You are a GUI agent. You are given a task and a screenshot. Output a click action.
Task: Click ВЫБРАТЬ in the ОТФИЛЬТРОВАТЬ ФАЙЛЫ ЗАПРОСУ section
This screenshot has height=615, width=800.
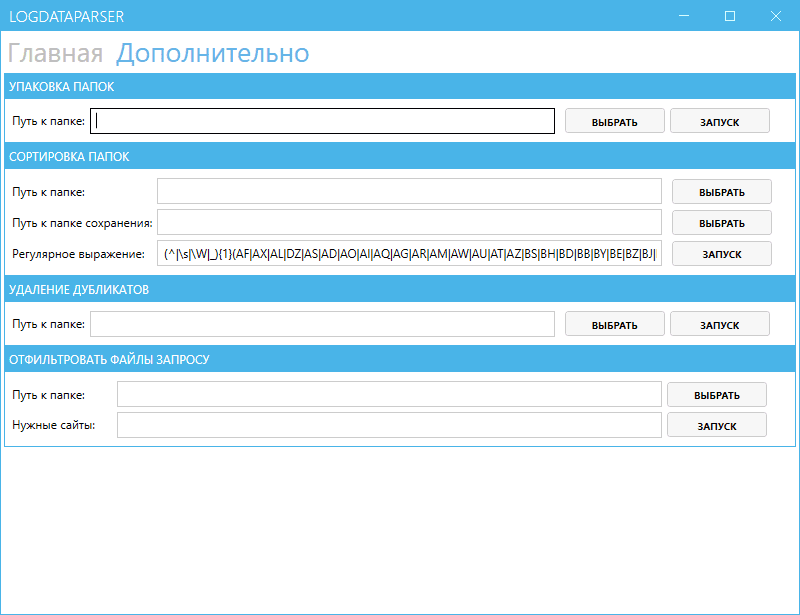coord(716,394)
